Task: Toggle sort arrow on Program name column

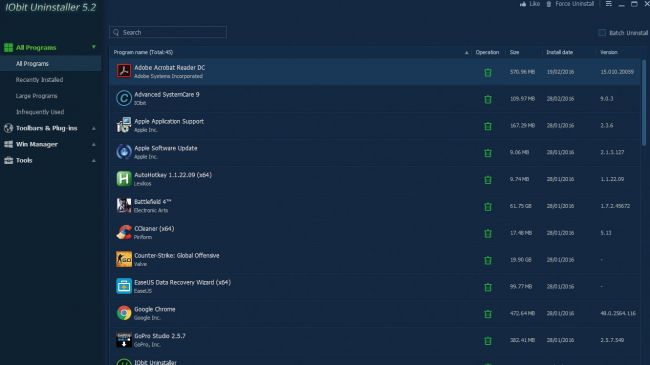Action: 466,53
